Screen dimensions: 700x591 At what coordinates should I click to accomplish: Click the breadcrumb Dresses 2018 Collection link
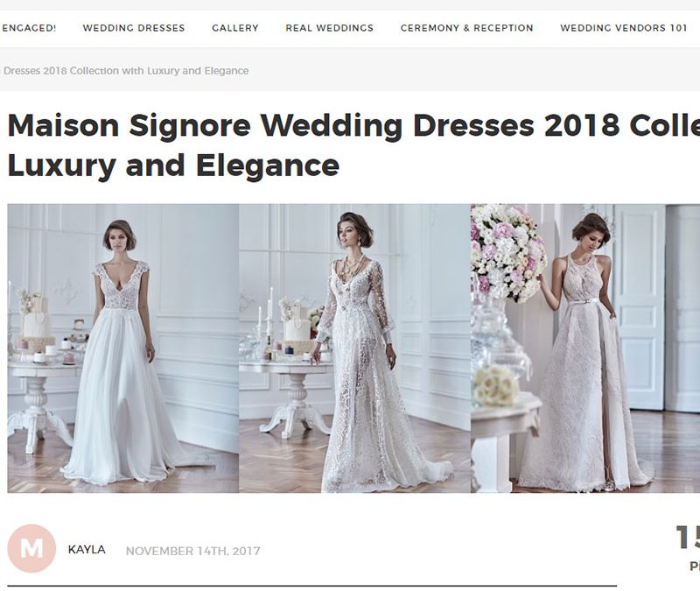(x=124, y=71)
